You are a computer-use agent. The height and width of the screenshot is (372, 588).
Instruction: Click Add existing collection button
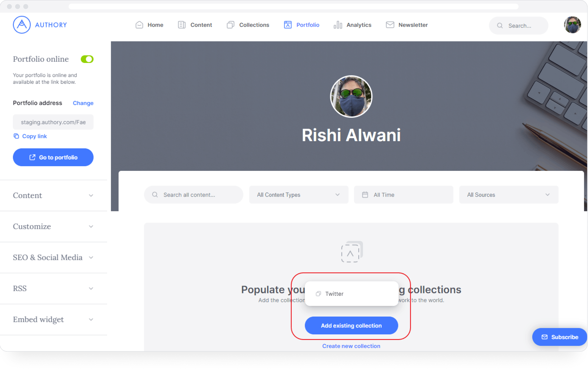click(x=351, y=325)
